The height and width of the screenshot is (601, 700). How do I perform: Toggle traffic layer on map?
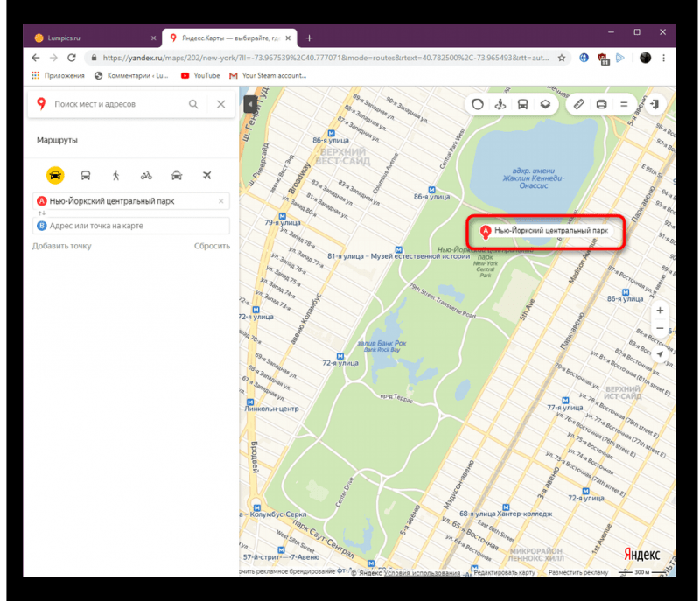[478, 104]
